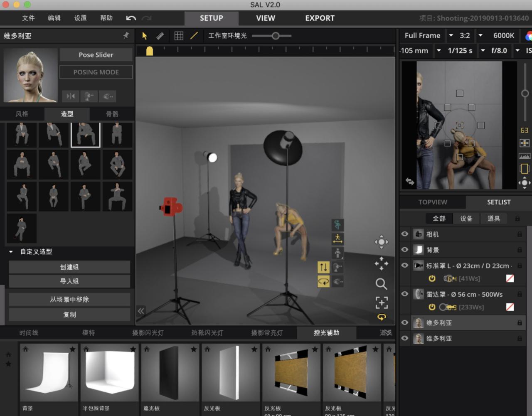Image resolution: width=532 pixels, height=416 pixels.
Task: Click the pin icon beside 维多利亚
Action: pos(126,36)
